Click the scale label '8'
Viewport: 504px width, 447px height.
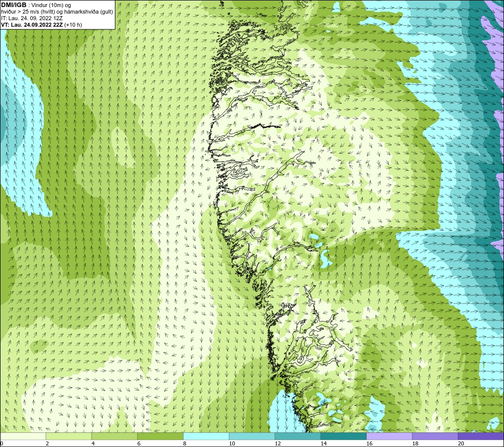pos(185,444)
